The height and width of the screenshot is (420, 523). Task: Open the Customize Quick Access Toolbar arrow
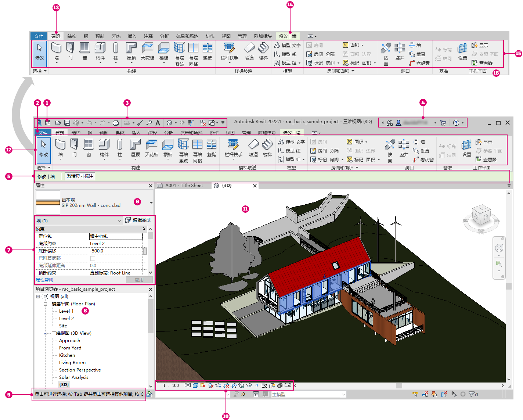(x=223, y=123)
